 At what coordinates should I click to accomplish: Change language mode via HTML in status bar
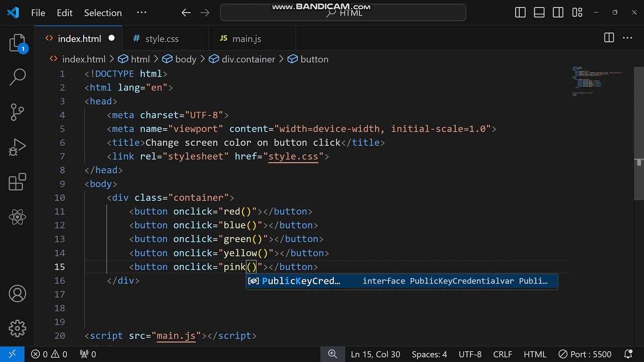535,354
